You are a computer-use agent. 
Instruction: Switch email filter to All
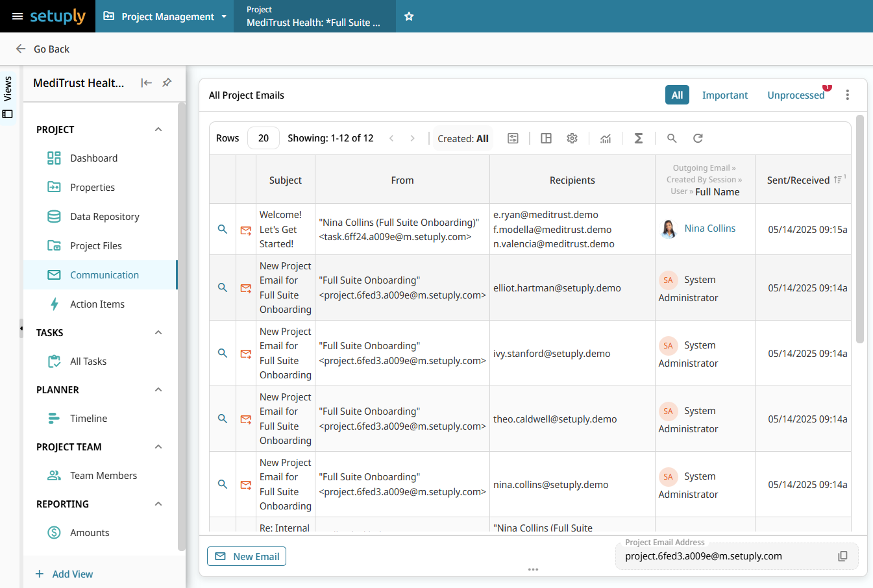pos(677,95)
